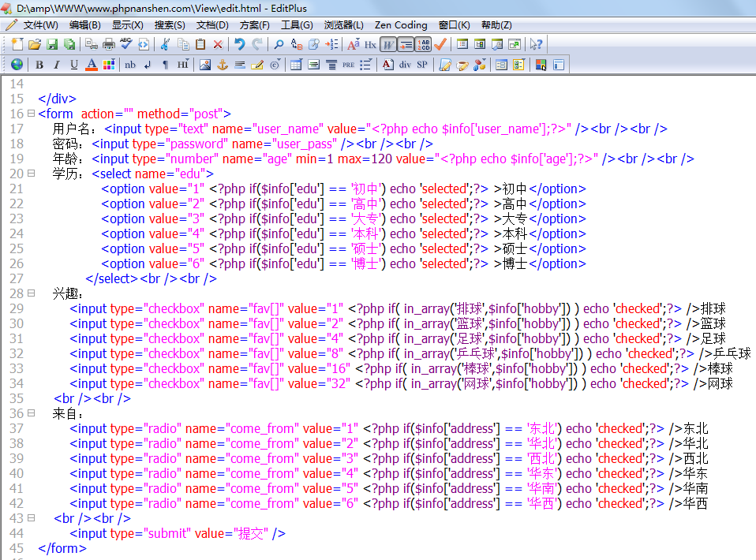
Task: Collapse the form block at line 16
Action: click(31, 114)
